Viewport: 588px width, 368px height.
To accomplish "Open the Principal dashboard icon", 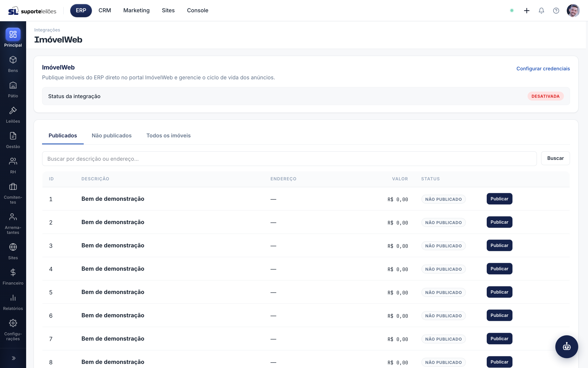I will pyautogui.click(x=13, y=35).
